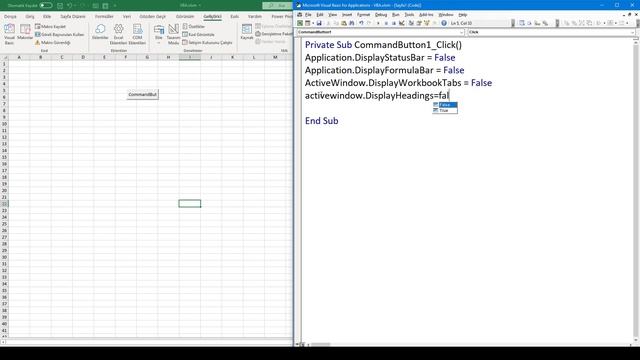Click the Break pause icon in VBA toolbar

(386, 23)
